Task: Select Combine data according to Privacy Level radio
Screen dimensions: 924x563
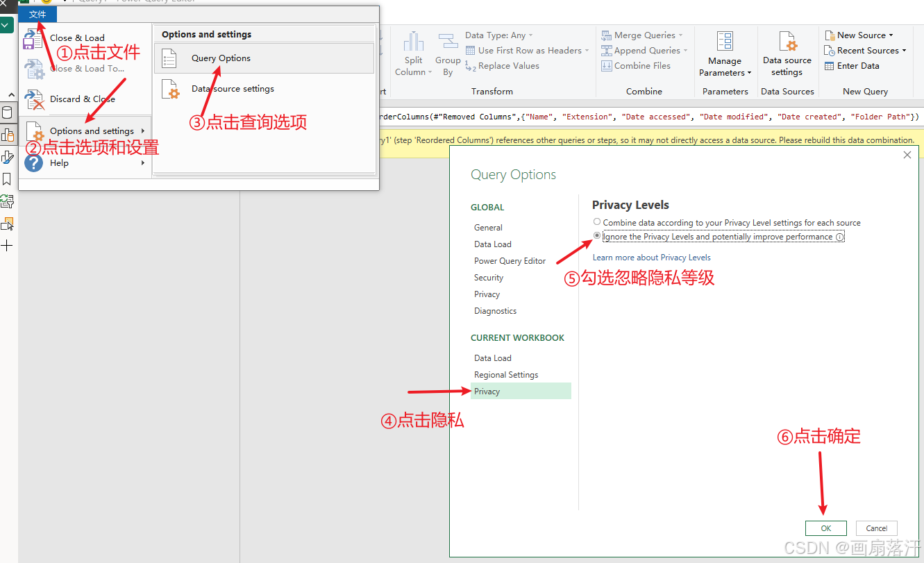Action: (x=597, y=222)
